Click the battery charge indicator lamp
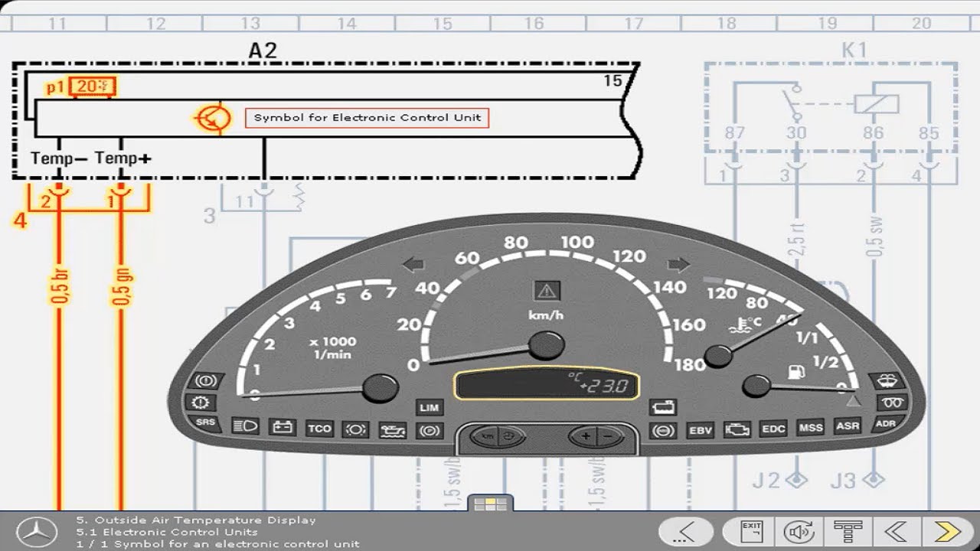The image size is (980, 551). (x=283, y=427)
